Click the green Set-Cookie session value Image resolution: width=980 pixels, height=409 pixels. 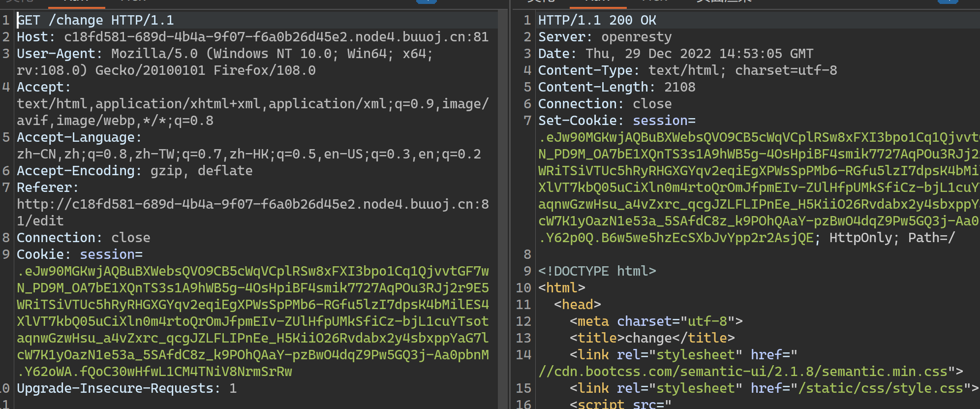point(759,188)
